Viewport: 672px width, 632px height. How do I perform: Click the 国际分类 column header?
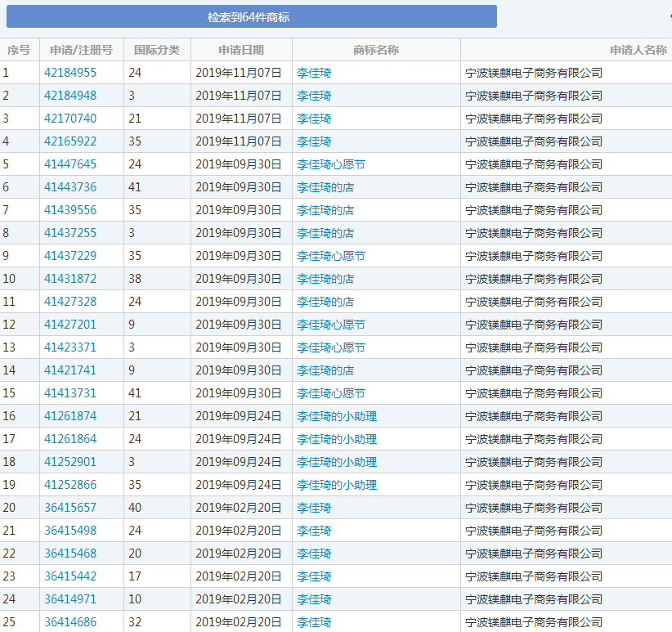pos(160,49)
